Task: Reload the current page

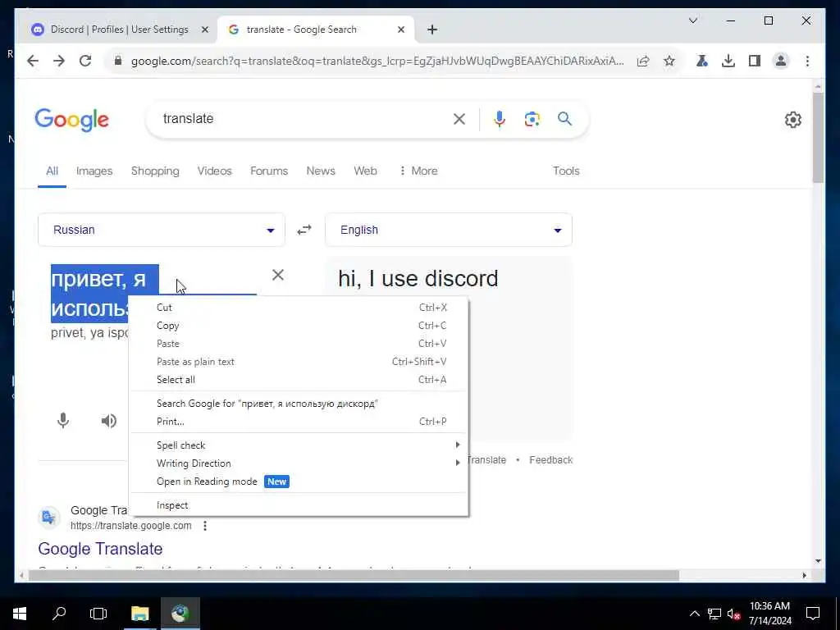Action: [x=85, y=61]
